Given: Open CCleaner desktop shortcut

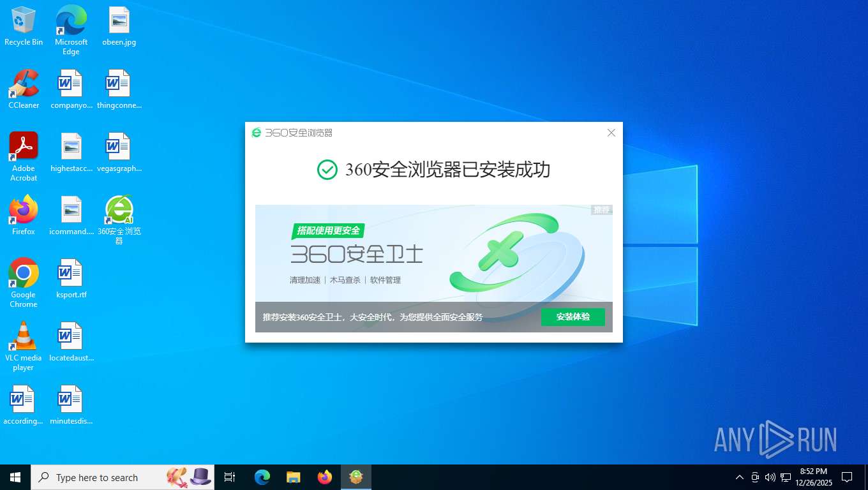Looking at the screenshot, I should click(24, 89).
